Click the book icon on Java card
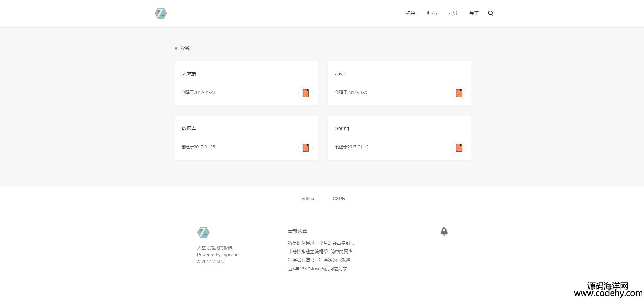 [x=459, y=93]
